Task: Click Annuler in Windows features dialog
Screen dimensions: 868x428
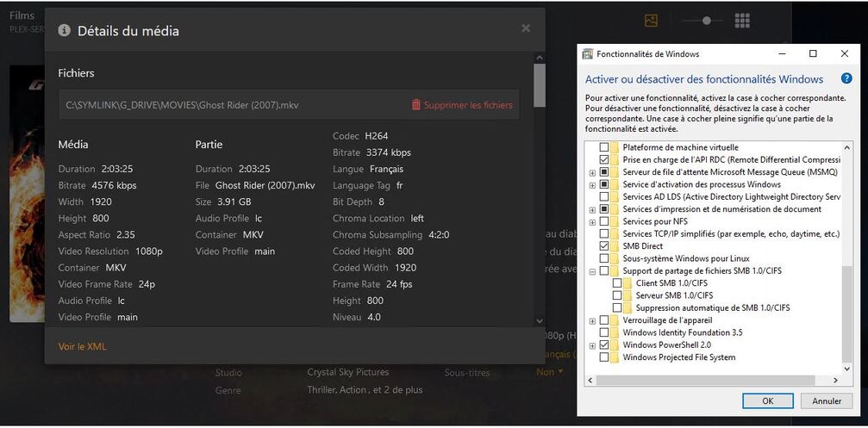Action: 827,401
